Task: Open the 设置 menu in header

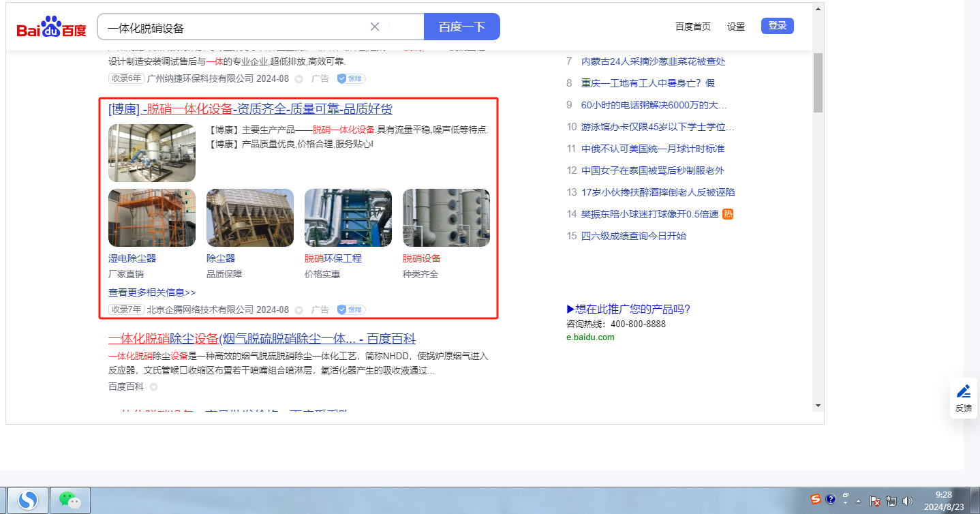Action: click(736, 27)
